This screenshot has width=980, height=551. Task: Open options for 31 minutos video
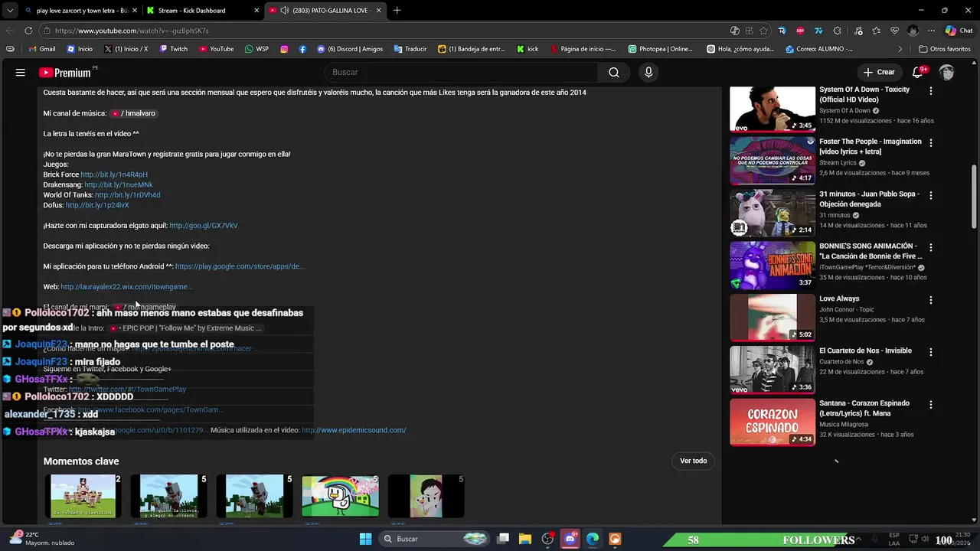pyautogui.click(x=931, y=196)
